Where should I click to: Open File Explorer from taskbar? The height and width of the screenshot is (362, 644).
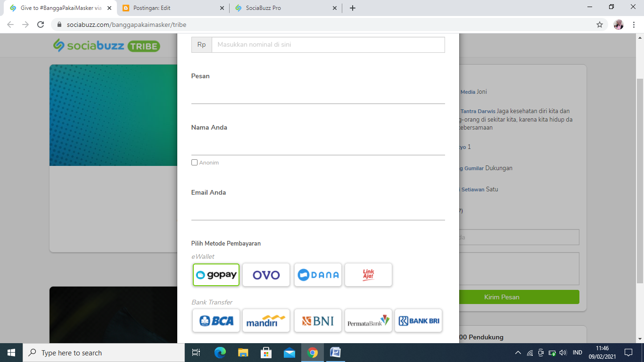(x=243, y=353)
